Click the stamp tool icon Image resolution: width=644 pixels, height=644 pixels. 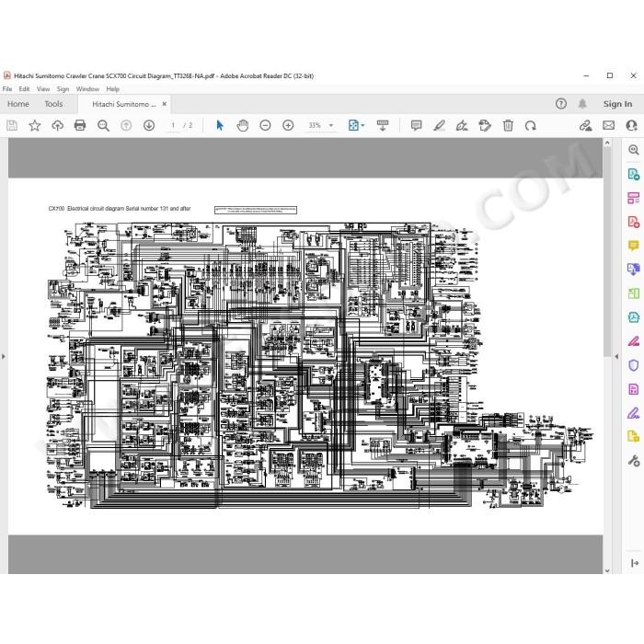coord(485,125)
